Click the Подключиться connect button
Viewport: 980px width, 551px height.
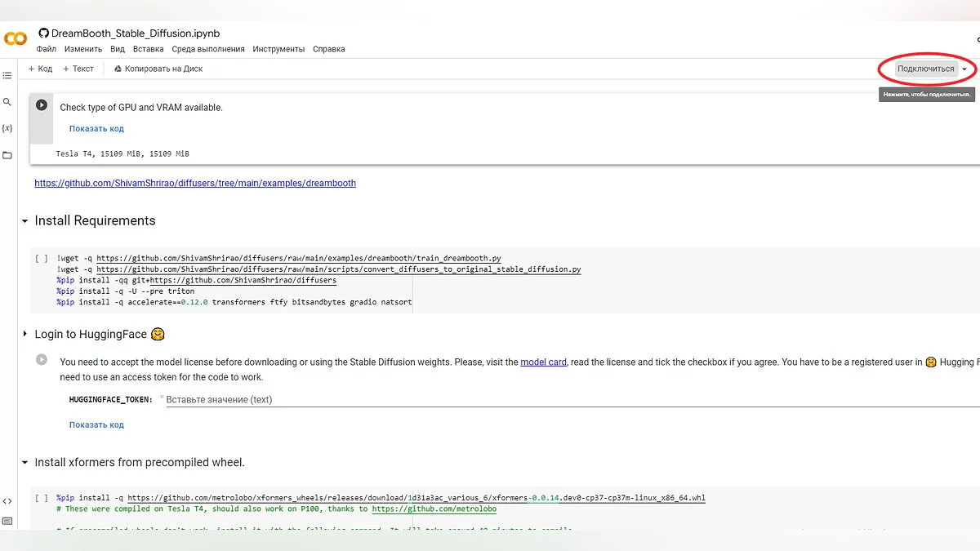pyautogui.click(x=925, y=69)
